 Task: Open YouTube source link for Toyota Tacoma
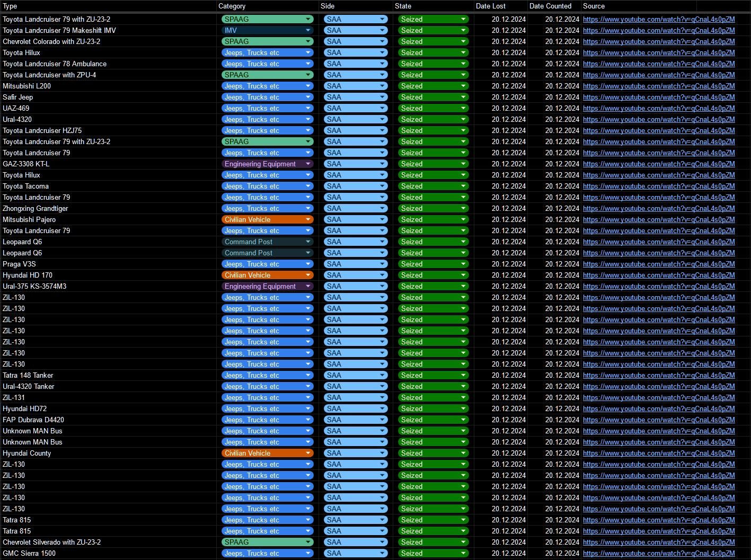(659, 186)
